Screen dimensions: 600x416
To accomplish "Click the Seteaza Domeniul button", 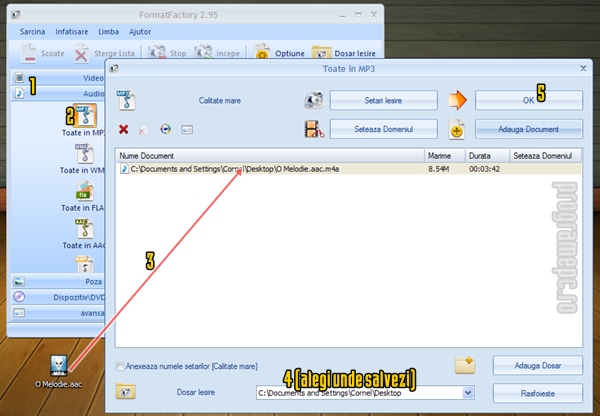I will point(383,129).
